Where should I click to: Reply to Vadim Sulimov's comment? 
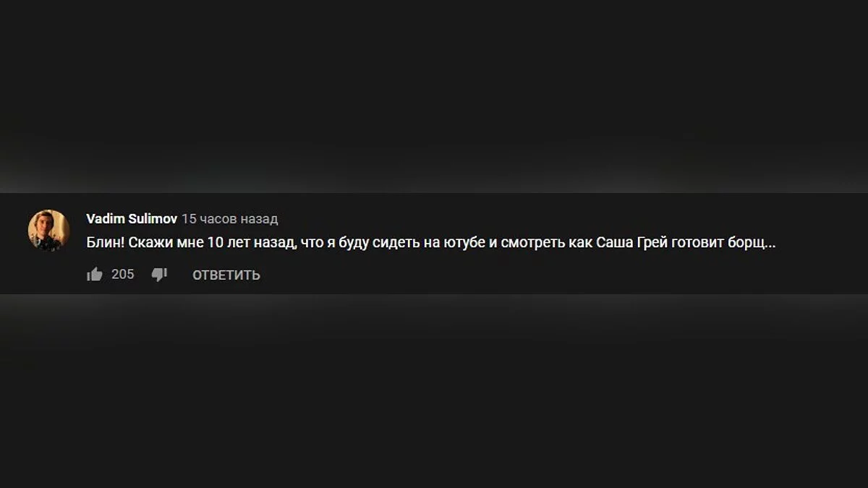[x=226, y=275]
